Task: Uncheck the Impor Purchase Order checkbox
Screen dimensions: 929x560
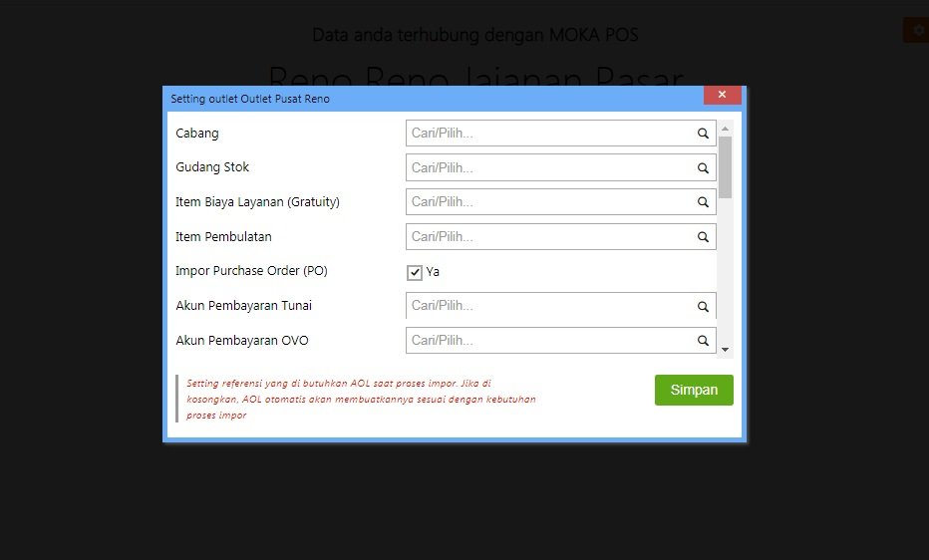Action: [x=415, y=272]
